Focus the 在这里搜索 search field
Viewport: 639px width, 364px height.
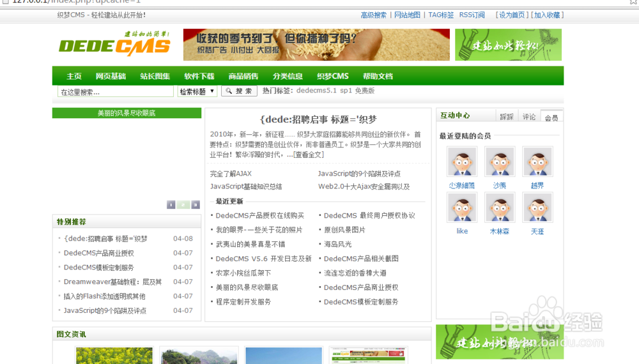(115, 91)
